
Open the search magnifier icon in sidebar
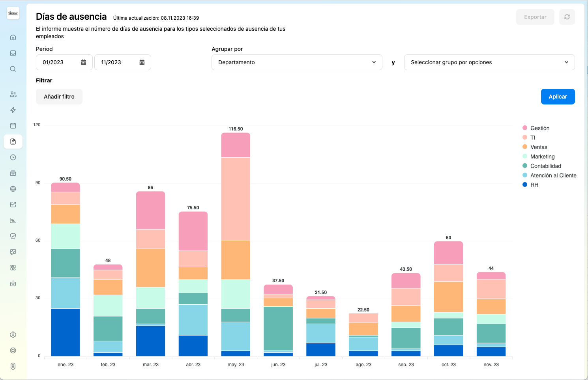pyautogui.click(x=13, y=69)
